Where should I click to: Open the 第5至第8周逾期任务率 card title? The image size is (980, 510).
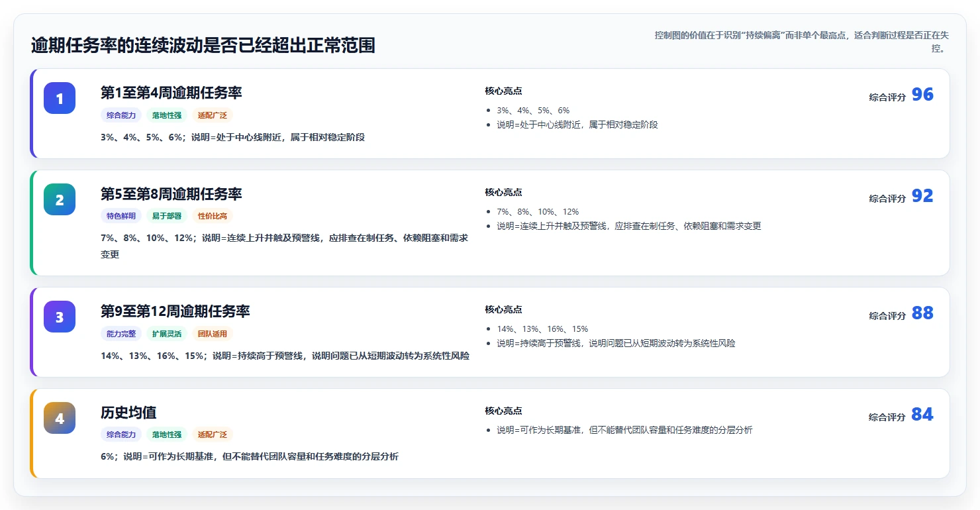[x=171, y=193]
